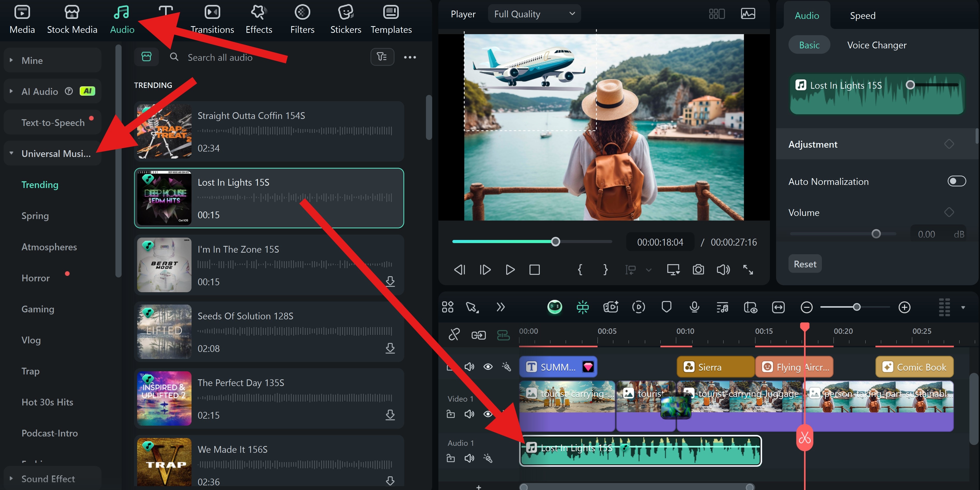The height and width of the screenshot is (490, 980).
Task: Set the mark-in point brace
Action: pos(580,270)
